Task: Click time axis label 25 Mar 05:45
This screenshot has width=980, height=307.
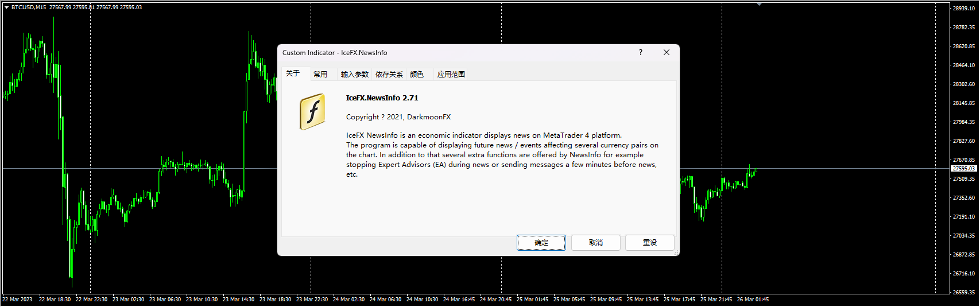Action: click(569, 300)
